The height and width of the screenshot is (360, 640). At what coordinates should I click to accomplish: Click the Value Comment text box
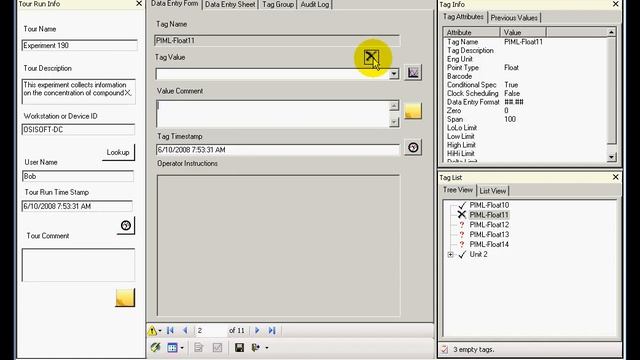[x=272, y=114]
